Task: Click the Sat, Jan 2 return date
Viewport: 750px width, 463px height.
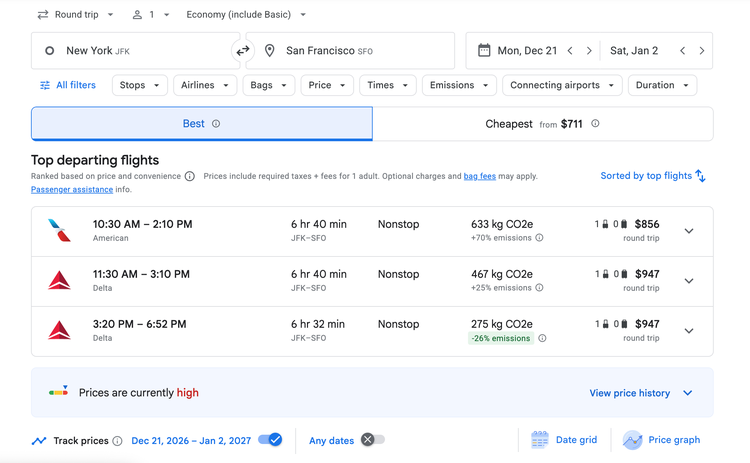Action: click(634, 51)
